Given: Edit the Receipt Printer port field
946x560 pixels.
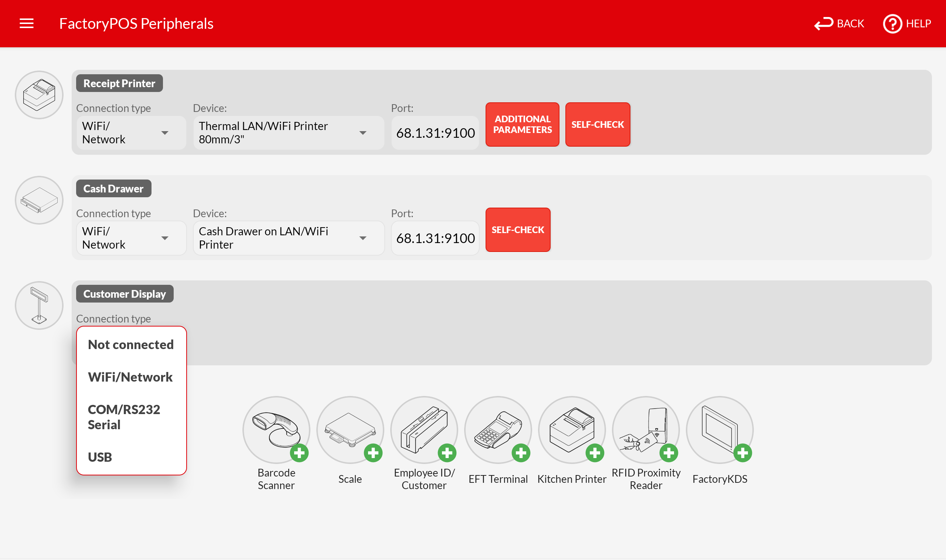Looking at the screenshot, I should [x=435, y=133].
